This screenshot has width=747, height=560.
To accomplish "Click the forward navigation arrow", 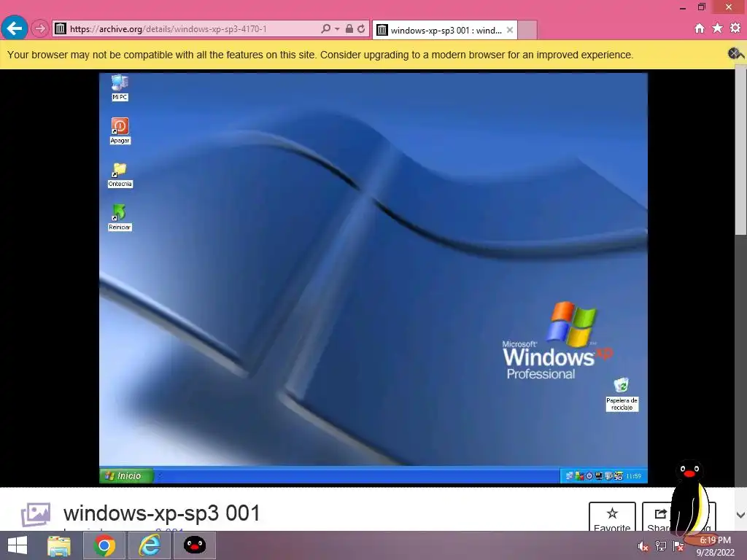I will pos(39,28).
